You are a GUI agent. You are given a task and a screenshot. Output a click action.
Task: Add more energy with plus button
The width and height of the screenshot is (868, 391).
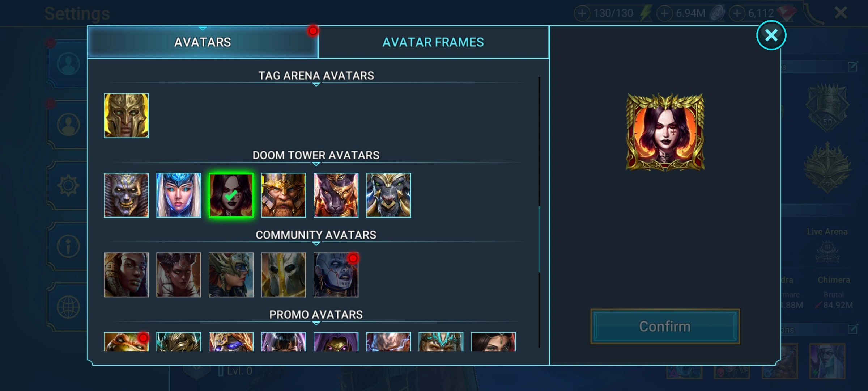582,13
